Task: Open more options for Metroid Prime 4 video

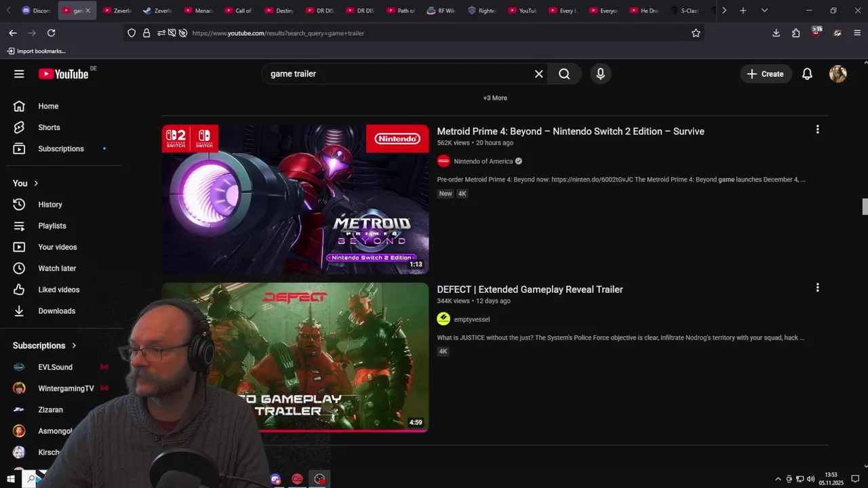Action: click(817, 129)
